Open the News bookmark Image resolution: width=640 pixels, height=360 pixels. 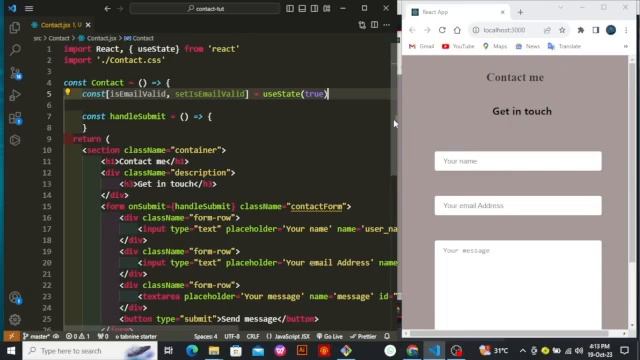tap(528, 46)
